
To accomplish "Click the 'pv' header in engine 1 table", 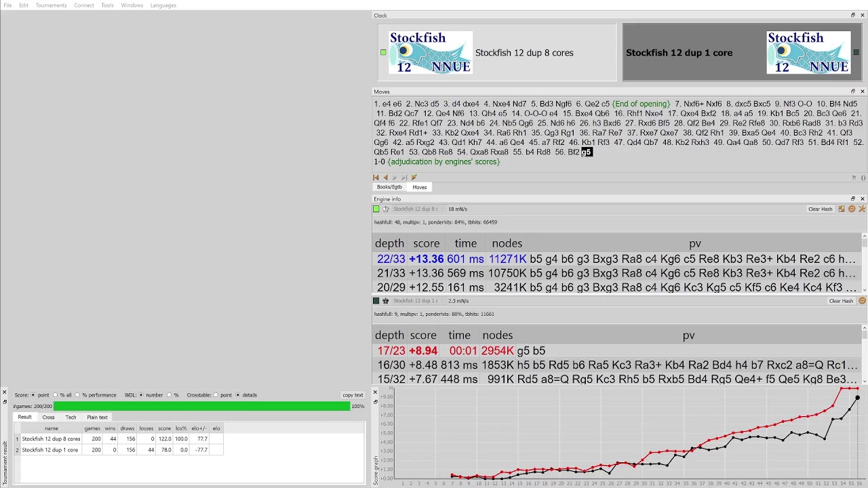I will point(695,243).
